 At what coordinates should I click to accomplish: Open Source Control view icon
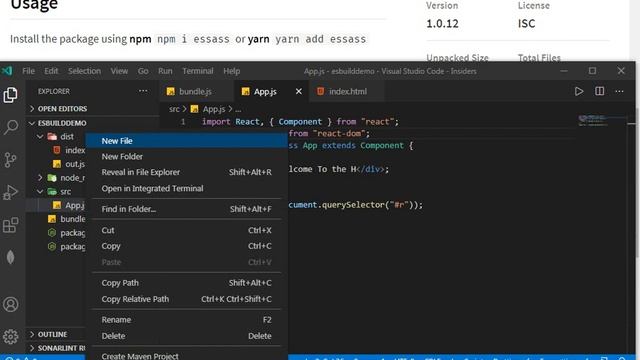(11, 160)
